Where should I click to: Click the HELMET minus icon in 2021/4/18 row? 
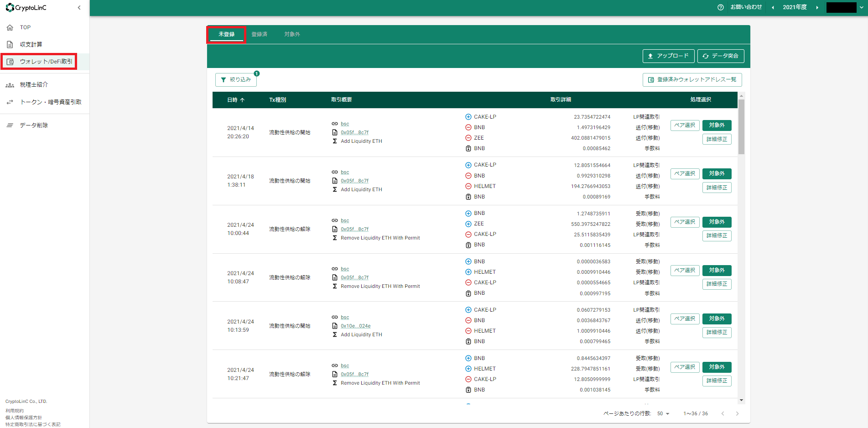coord(468,187)
